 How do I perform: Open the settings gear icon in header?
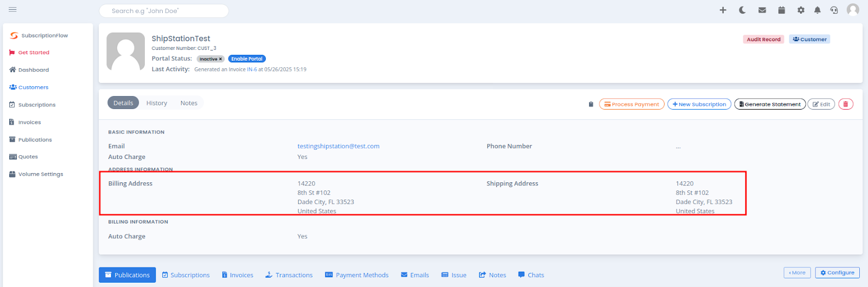click(x=801, y=10)
